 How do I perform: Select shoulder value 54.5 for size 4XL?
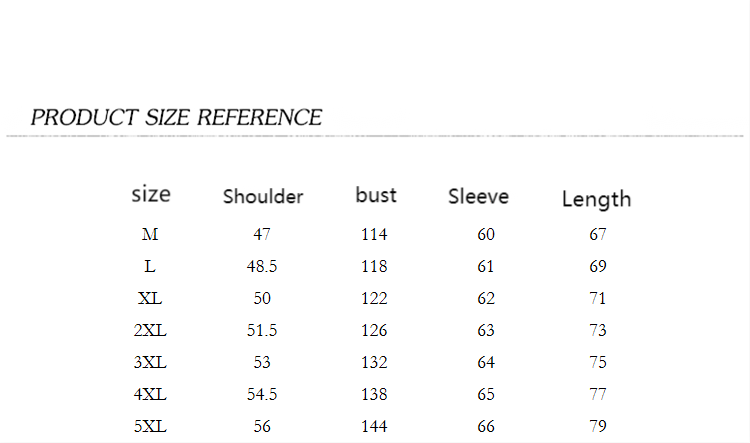(262, 395)
